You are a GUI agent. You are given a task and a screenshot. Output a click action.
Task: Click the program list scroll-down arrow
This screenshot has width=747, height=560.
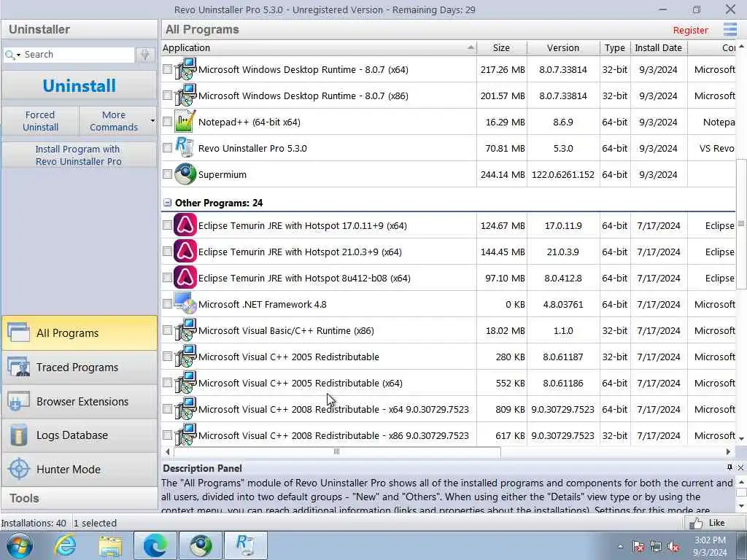pyautogui.click(x=741, y=437)
